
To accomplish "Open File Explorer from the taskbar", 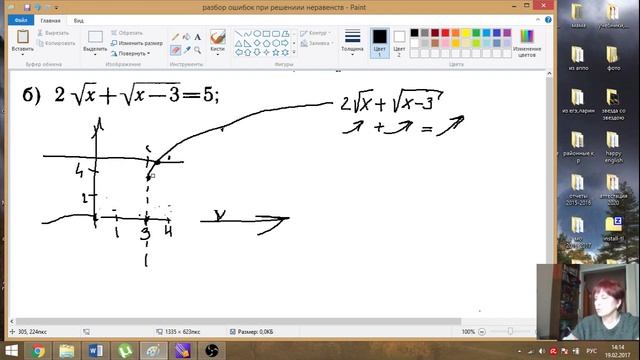I will pos(67,351).
